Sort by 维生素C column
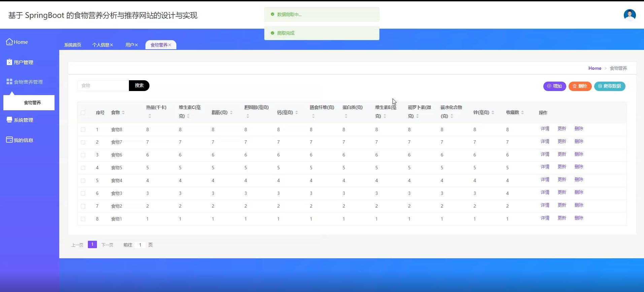This screenshot has height=292, width=644. click(188, 116)
